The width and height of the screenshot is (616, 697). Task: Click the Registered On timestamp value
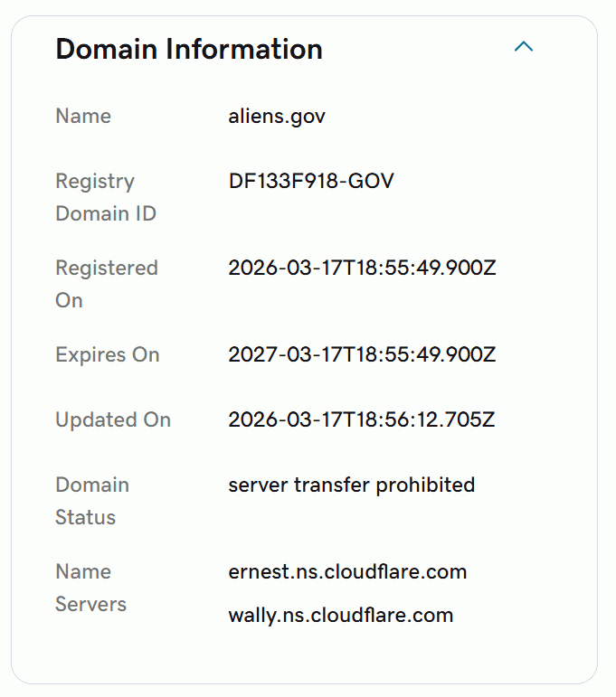coord(362,268)
